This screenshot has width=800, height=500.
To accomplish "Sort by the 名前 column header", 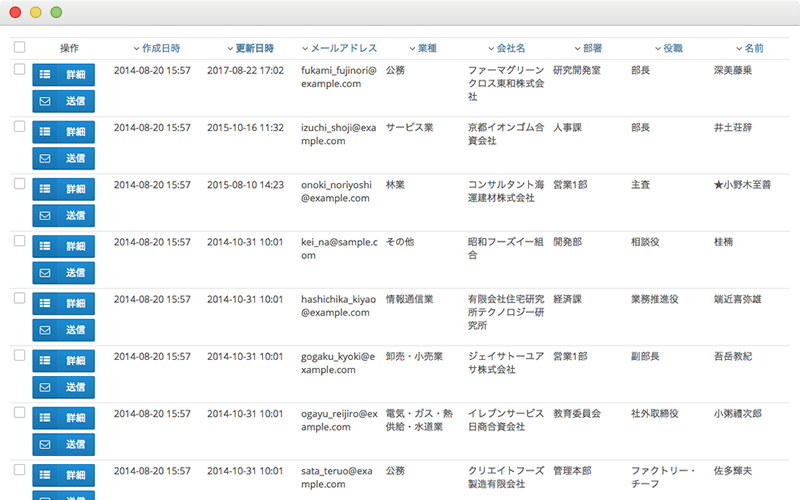I will tap(749, 48).
